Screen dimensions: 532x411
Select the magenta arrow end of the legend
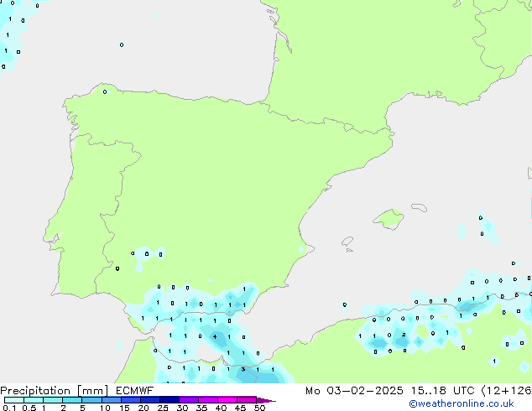pos(266,400)
